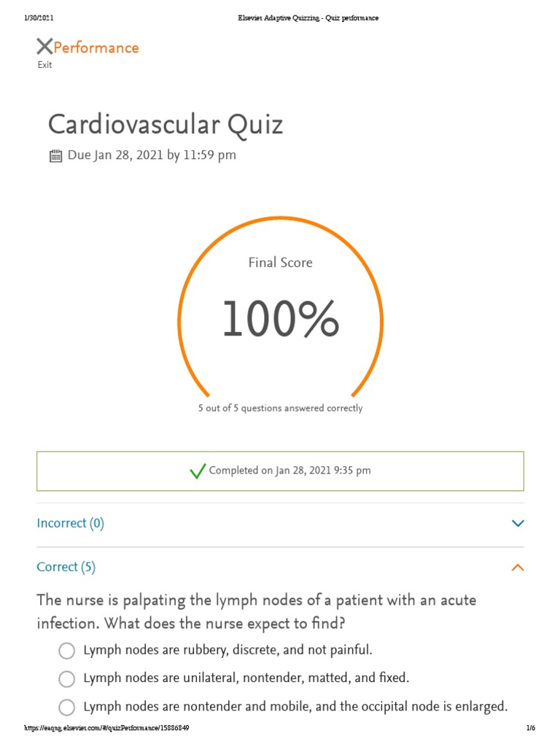Image resolution: width=560 pixels, height=747 pixels.
Task: Click the calendar icon beside due date
Action: coord(55,155)
